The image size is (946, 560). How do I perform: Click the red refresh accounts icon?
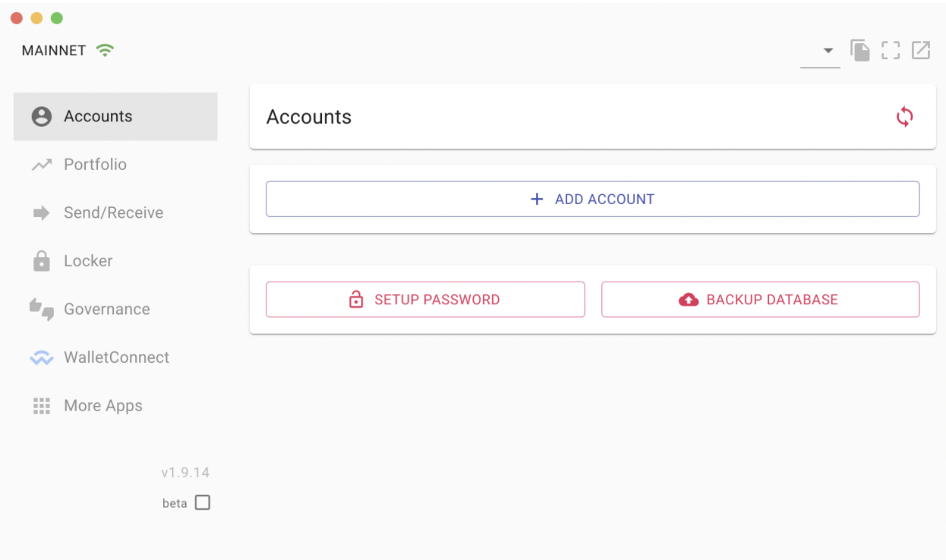(904, 117)
